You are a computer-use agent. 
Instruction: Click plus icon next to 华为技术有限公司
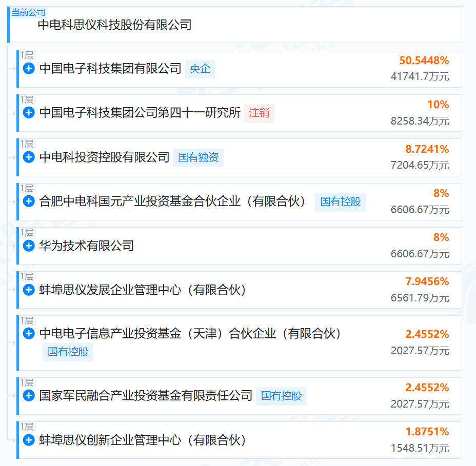pyautogui.click(x=29, y=246)
